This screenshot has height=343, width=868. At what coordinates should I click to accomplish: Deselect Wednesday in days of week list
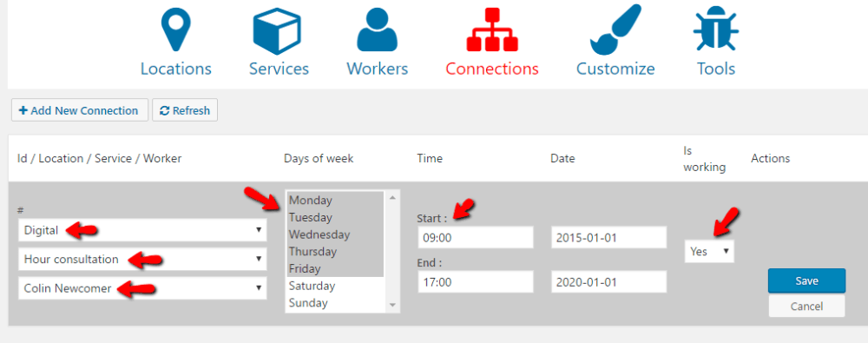tap(335, 234)
